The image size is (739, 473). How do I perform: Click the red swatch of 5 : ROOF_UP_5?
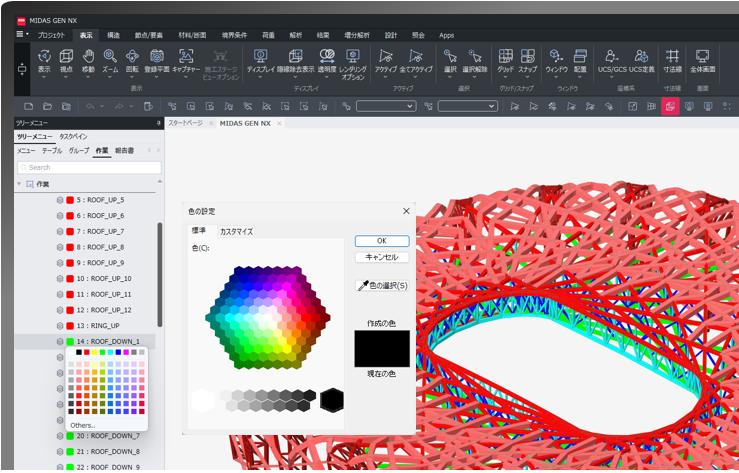(70, 200)
